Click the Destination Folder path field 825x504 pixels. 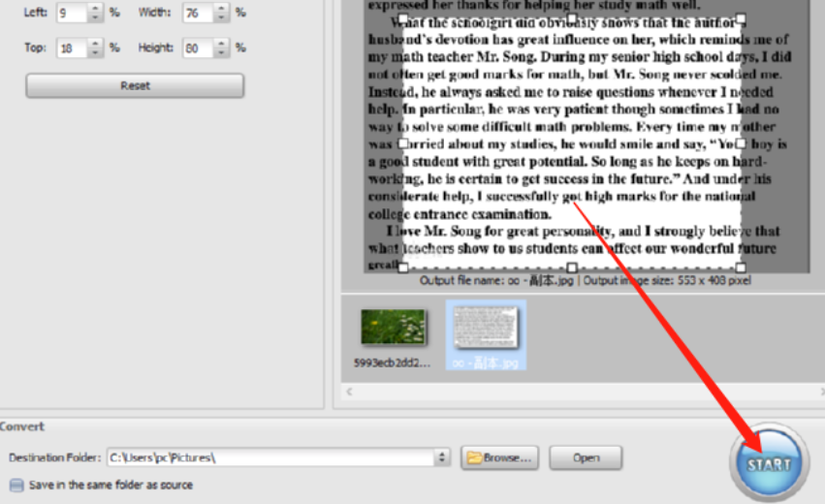pyautogui.click(x=271, y=457)
